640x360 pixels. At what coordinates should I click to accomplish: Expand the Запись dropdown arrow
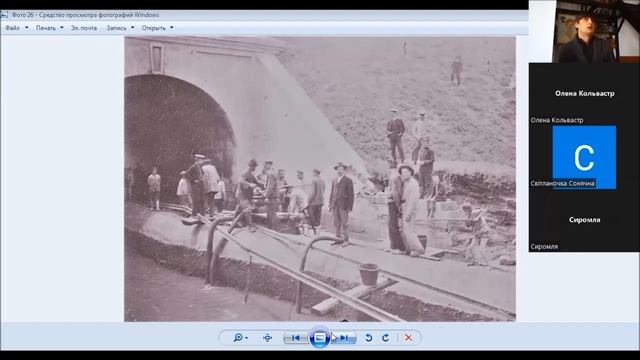133,28
